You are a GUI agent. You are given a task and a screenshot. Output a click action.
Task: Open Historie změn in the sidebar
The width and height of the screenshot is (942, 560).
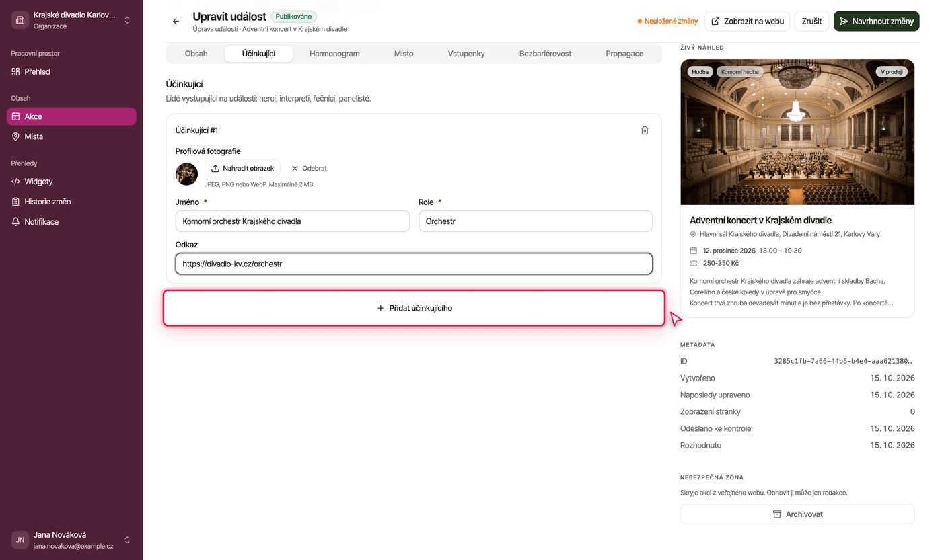[x=71, y=202]
